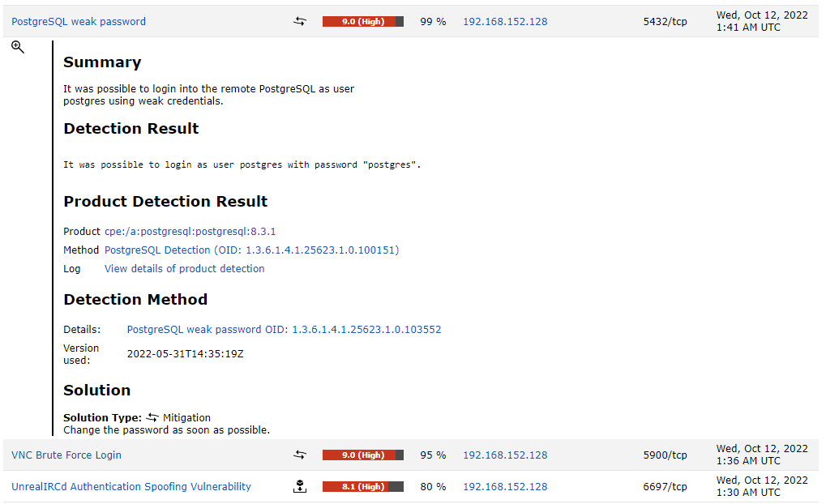Screen dimensions: 826x504
Task: Click vendor fix icon in UnrealIRCd row
Action: point(300,487)
